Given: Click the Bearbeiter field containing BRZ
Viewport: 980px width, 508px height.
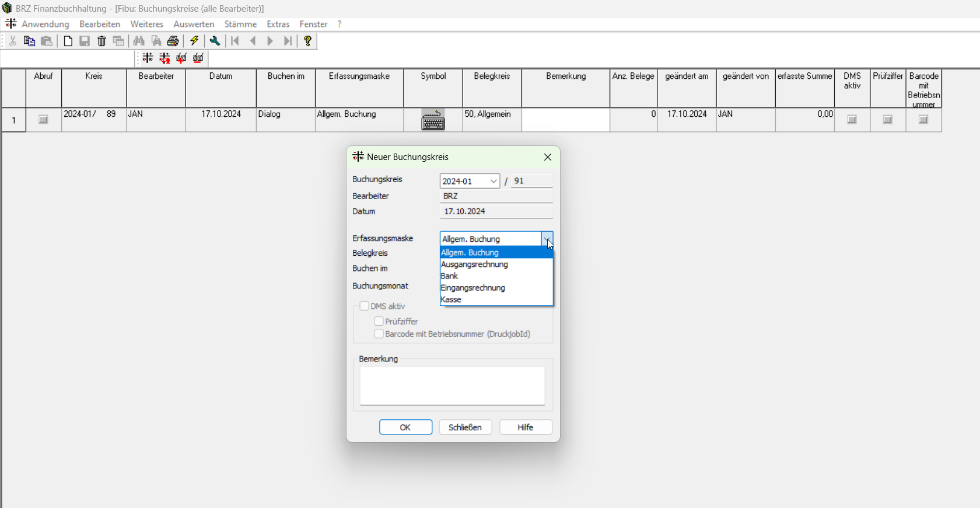Looking at the screenshot, I should tap(496, 197).
